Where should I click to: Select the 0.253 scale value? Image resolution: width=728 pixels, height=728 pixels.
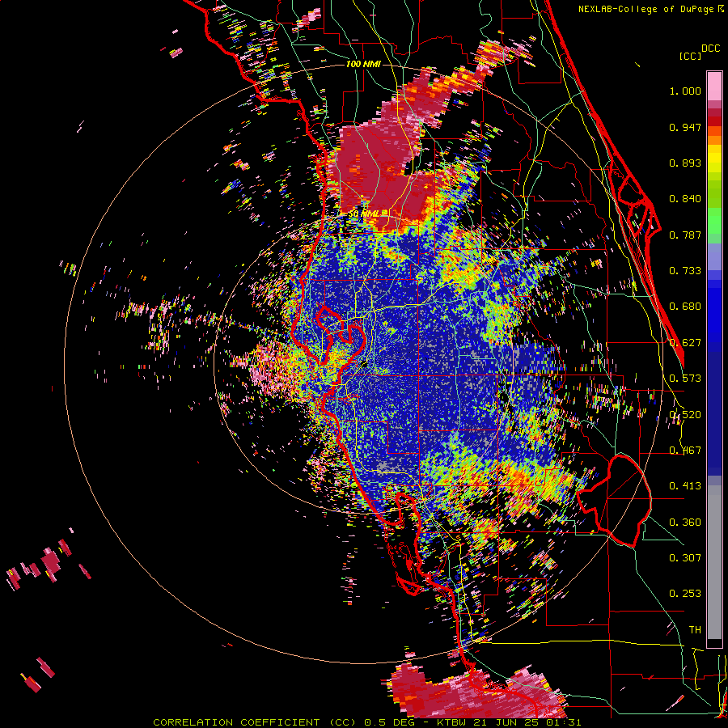pos(685,594)
